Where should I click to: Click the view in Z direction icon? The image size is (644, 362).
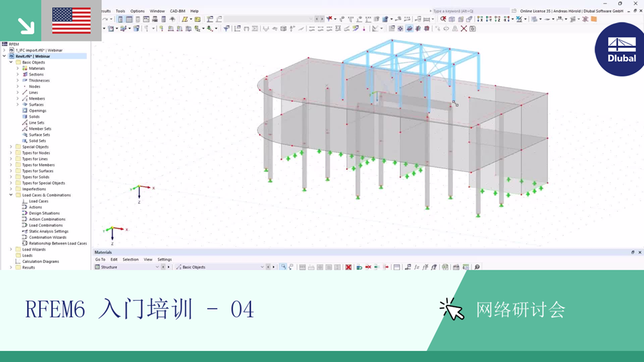point(498,19)
